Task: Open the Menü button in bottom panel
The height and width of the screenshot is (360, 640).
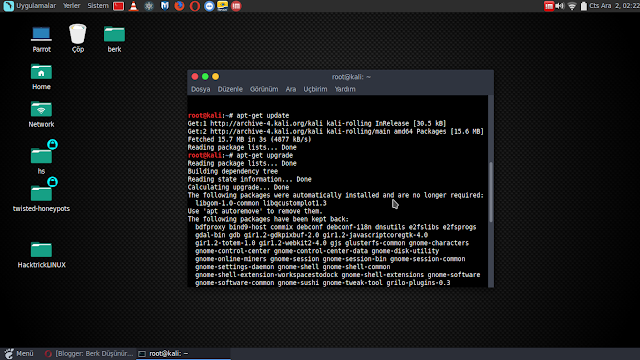Action: point(19,353)
